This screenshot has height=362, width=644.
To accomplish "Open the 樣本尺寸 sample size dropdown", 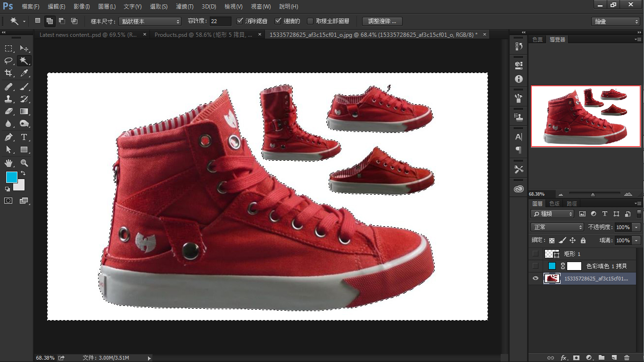I will pyautogui.click(x=149, y=21).
